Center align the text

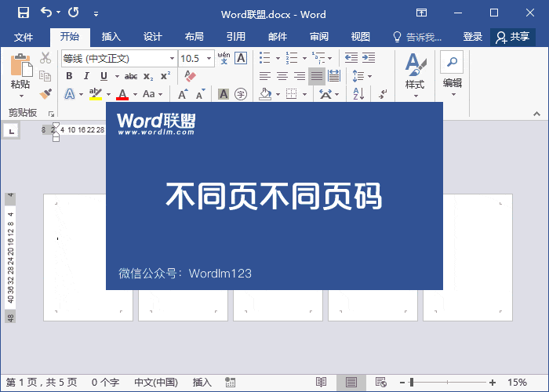[x=282, y=76]
